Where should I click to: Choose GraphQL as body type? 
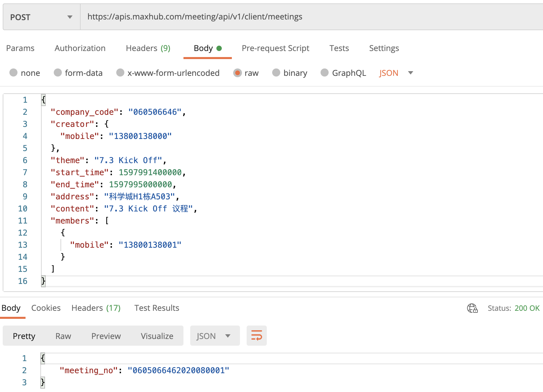tap(325, 73)
